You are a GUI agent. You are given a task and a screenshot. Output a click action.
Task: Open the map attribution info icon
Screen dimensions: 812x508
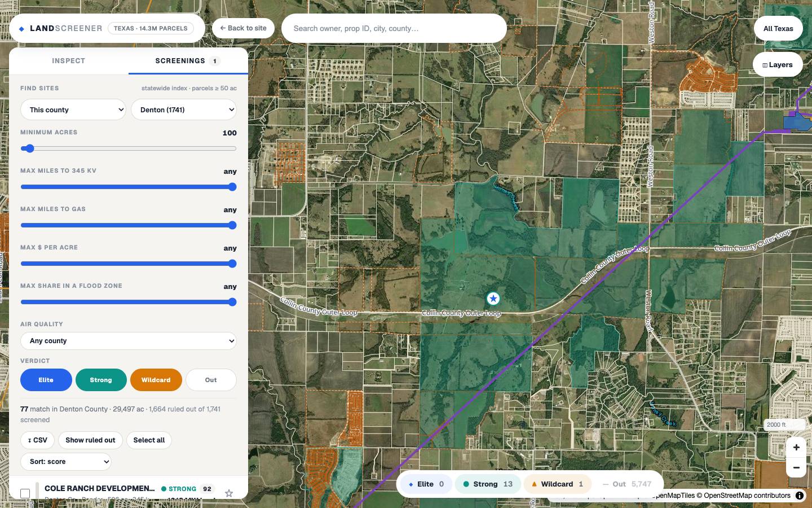800,496
